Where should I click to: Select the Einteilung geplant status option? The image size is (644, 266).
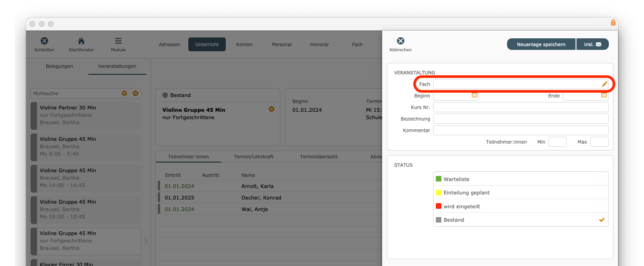pos(520,193)
